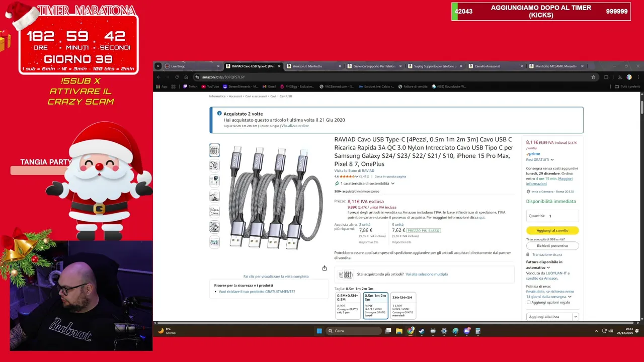Select the 0.5m 1m 2m 3m size option
This screenshot has height=362, width=644.
[x=375, y=305]
